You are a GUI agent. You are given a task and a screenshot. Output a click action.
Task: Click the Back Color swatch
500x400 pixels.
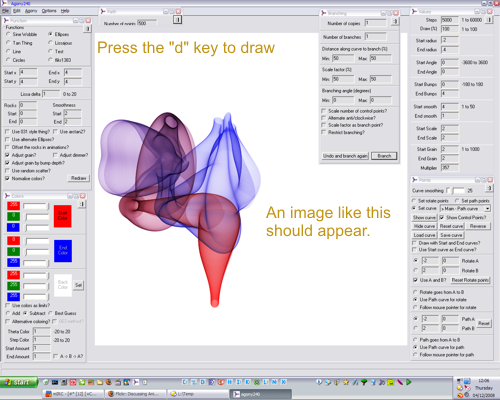click(63, 285)
